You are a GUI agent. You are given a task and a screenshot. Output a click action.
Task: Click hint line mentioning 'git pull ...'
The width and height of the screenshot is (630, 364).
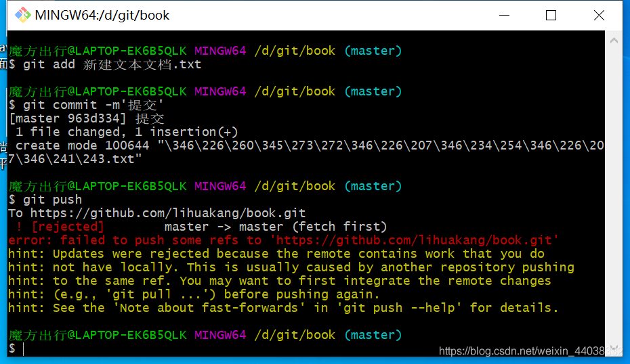(194, 294)
